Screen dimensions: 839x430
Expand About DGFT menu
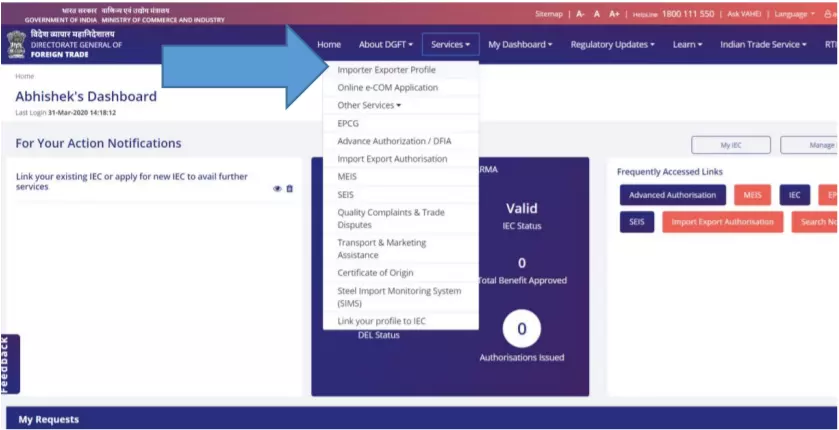pyautogui.click(x=386, y=45)
